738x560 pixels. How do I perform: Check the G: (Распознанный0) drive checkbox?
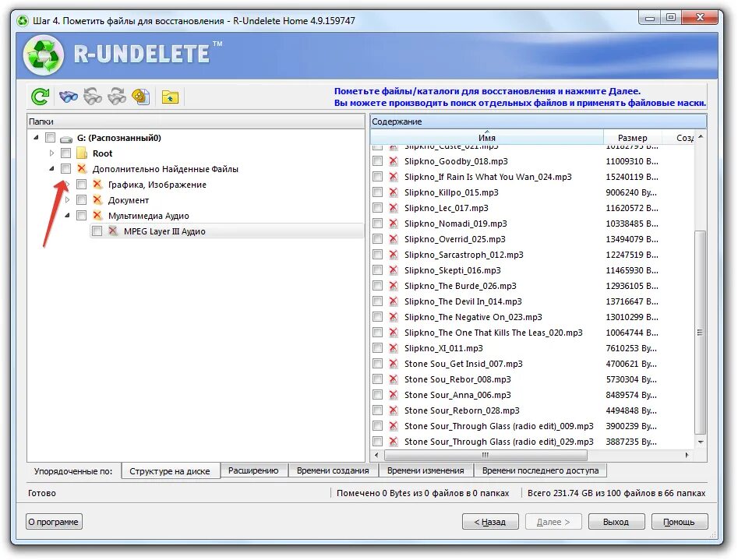51,137
